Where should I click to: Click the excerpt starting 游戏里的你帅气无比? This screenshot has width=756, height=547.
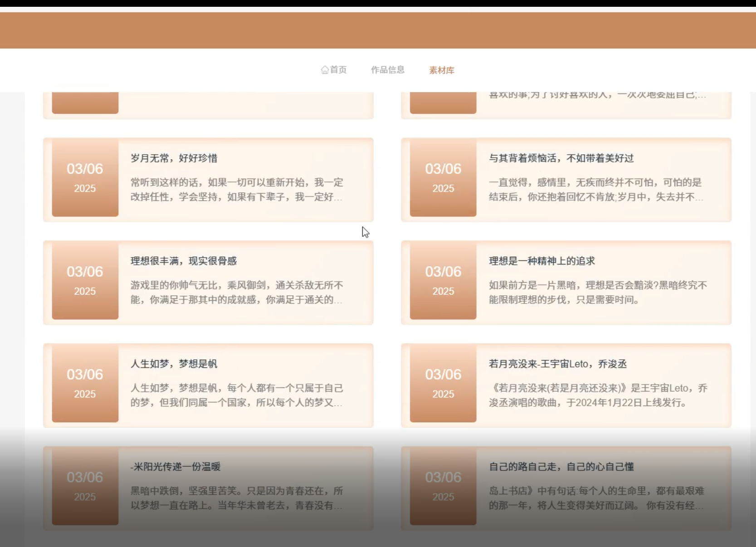237,293
